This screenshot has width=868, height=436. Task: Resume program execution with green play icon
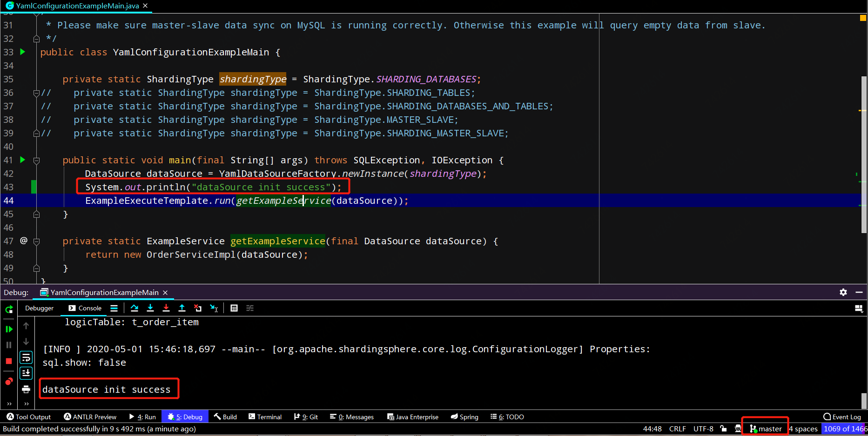[8, 329]
